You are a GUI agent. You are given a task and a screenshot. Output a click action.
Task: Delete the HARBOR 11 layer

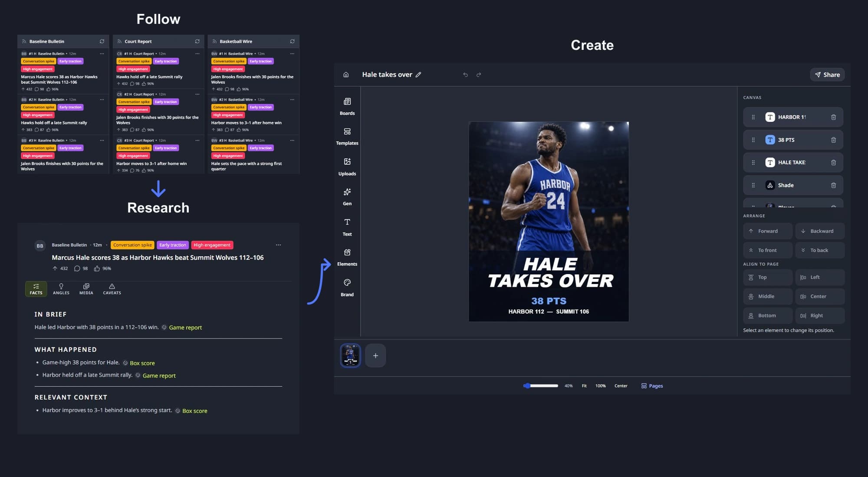tap(833, 117)
